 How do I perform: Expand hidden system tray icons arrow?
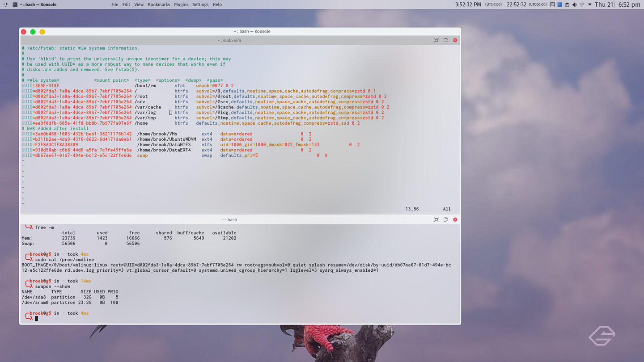coord(589,4)
